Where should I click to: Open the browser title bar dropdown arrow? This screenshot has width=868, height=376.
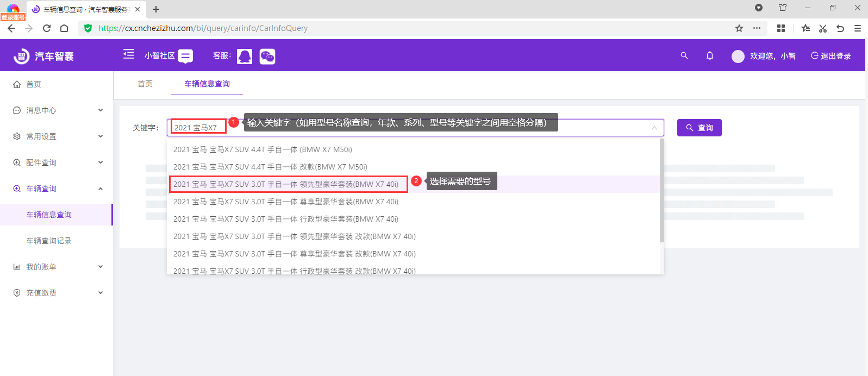click(x=759, y=8)
